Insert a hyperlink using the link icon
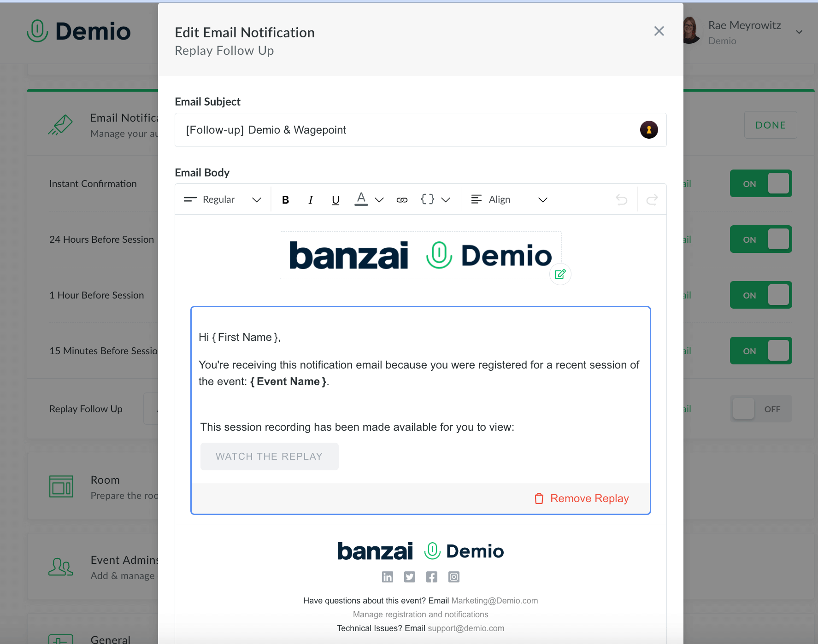The image size is (818, 644). pos(401,199)
